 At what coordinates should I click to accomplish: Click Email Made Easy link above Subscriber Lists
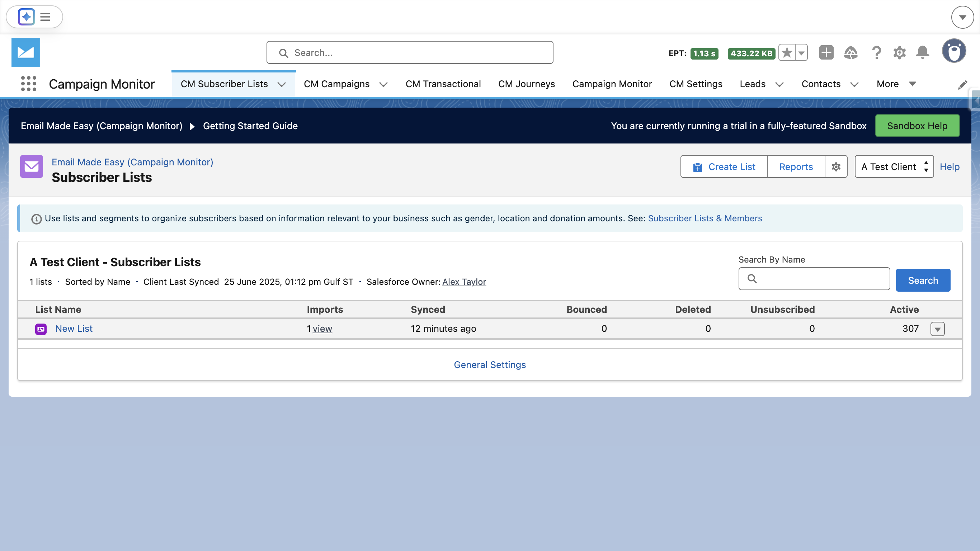point(132,162)
